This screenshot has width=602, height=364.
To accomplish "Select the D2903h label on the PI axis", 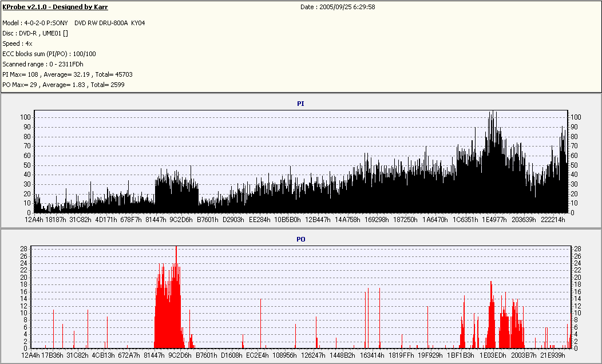I will click(x=233, y=219).
